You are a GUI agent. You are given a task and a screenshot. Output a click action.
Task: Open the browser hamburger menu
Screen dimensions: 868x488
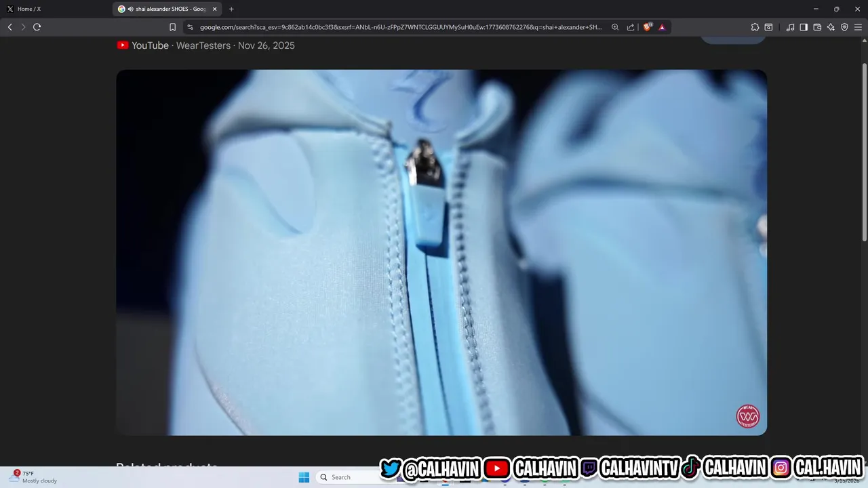(x=858, y=27)
